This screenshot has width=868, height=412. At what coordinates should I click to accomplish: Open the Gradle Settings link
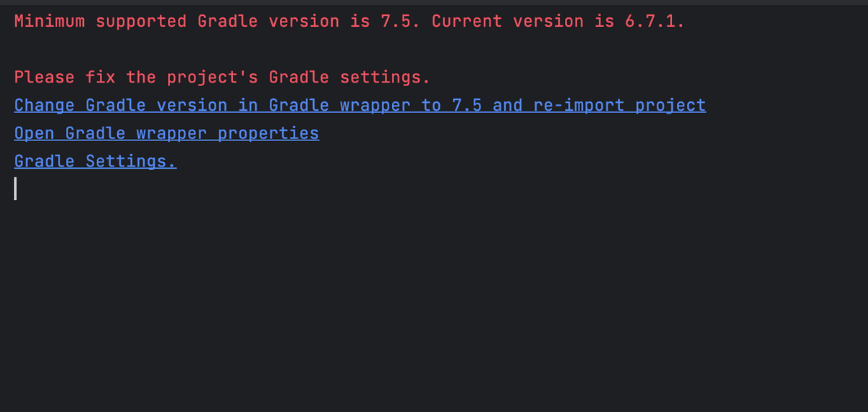[x=95, y=161]
